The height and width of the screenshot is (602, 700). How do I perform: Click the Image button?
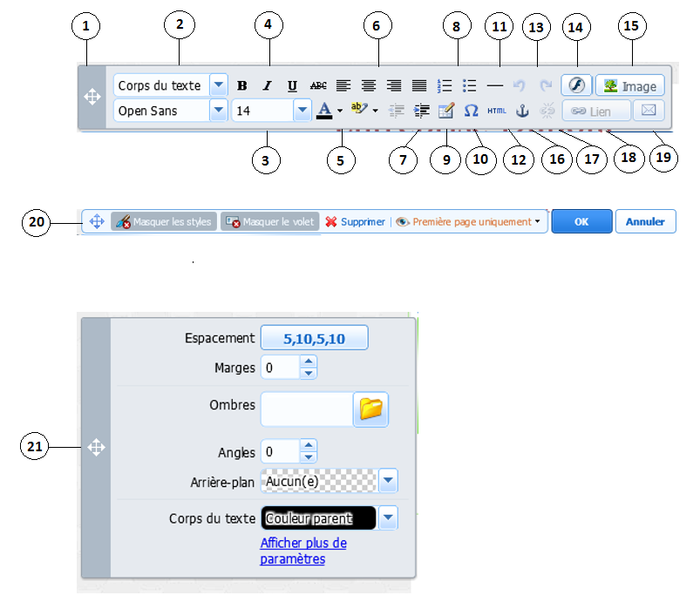click(x=629, y=85)
